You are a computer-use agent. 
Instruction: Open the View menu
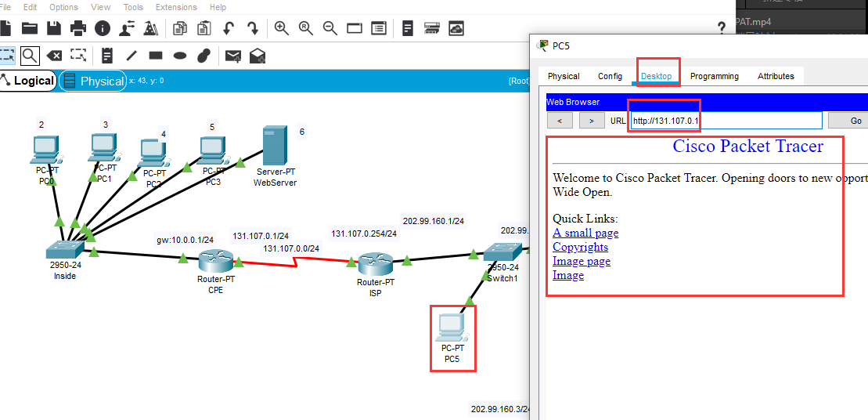[x=100, y=7]
